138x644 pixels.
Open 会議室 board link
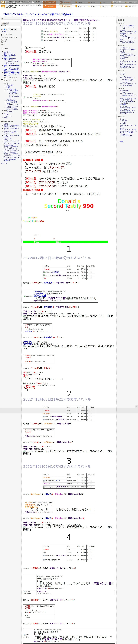pos(8,88)
